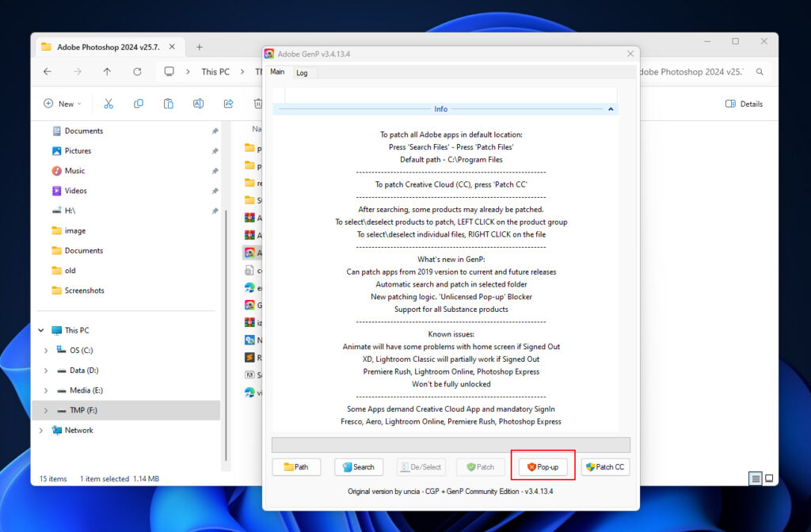Select the Cut icon in Explorer toolbar
Screen dimensions: 811x532
[x=109, y=103]
